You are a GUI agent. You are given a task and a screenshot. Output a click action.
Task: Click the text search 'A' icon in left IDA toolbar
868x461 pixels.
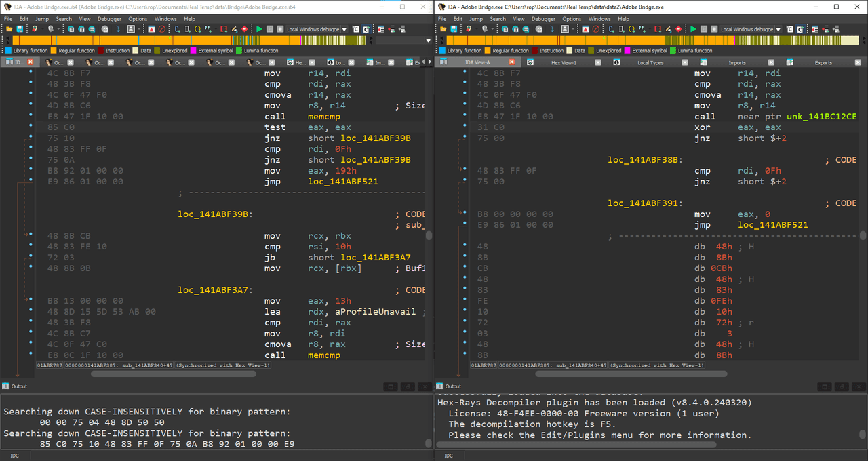(x=131, y=29)
